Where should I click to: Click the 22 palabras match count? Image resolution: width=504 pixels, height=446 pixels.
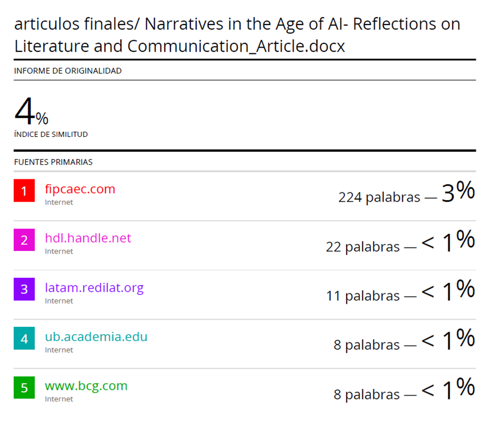click(x=363, y=247)
